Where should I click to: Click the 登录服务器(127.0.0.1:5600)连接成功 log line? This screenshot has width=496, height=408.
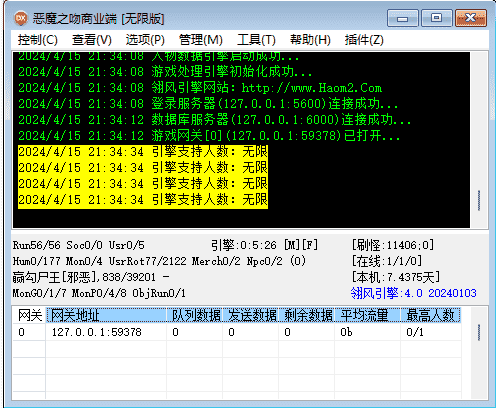click(x=208, y=104)
